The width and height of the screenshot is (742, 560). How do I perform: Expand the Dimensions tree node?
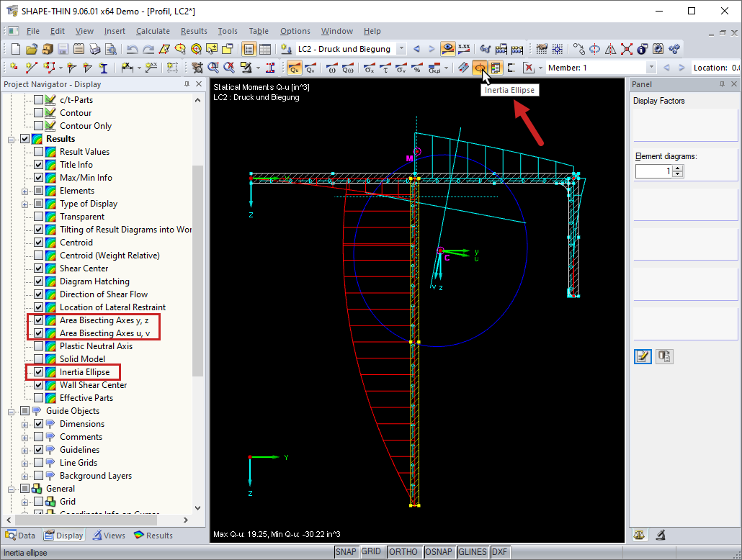[x=26, y=424]
